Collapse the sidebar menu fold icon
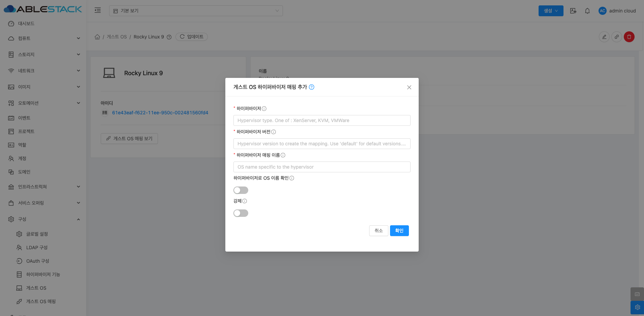The width and height of the screenshot is (644, 316). (x=98, y=10)
